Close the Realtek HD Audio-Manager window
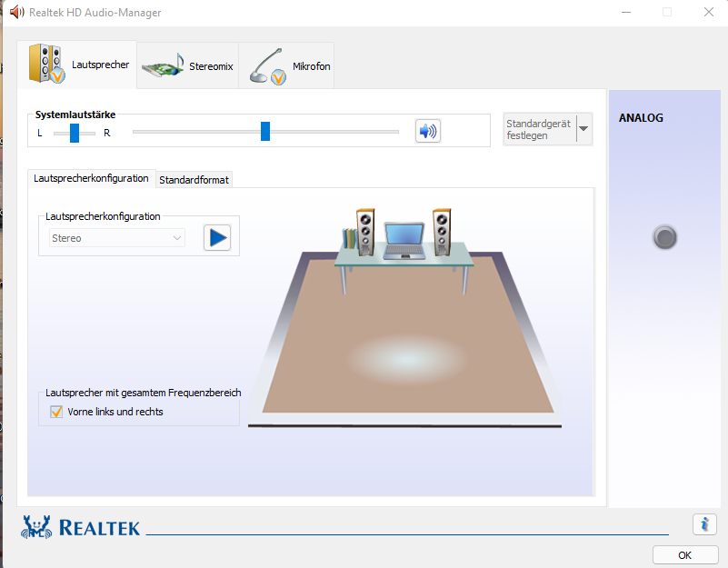The width and height of the screenshot is (728, 568). point(709,12)
